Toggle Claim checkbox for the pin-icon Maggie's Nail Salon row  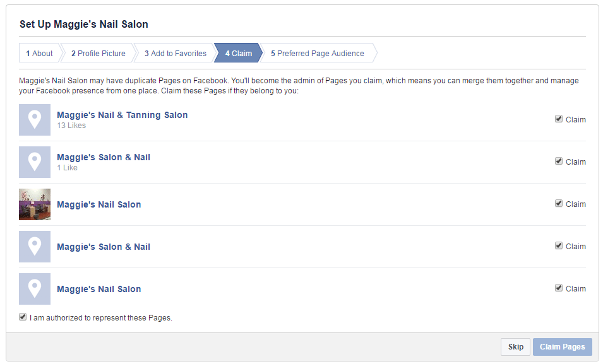(x=559, y=288)
